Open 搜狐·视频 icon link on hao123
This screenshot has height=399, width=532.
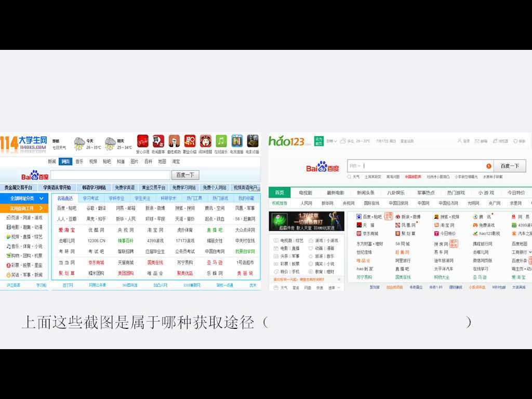[446, 217]
